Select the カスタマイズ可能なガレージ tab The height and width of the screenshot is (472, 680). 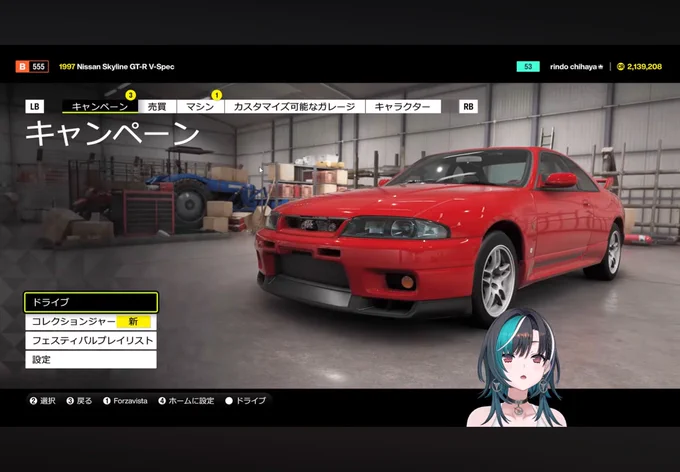(x=294, y=107)
